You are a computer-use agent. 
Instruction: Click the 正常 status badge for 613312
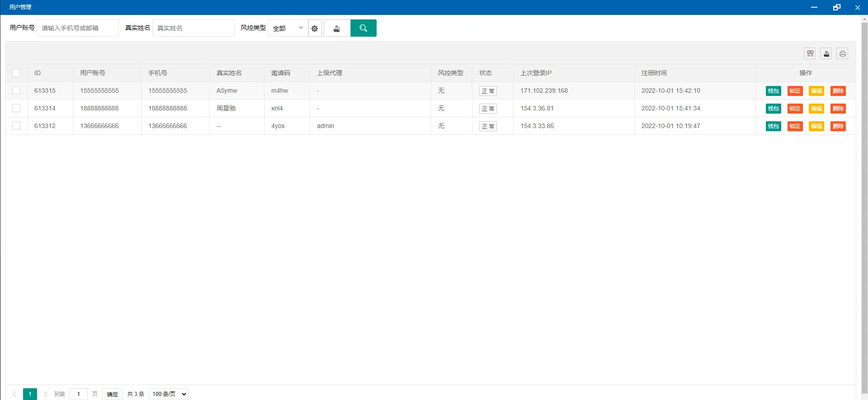(x=488, y=126)
